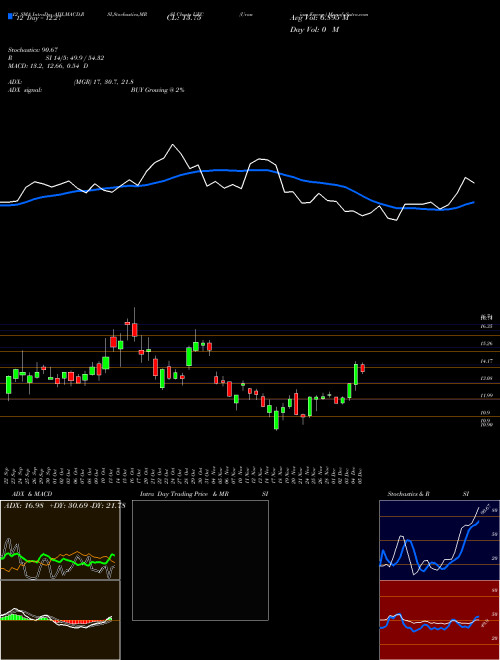Click the 15.26 price level label

pos(487,344)
